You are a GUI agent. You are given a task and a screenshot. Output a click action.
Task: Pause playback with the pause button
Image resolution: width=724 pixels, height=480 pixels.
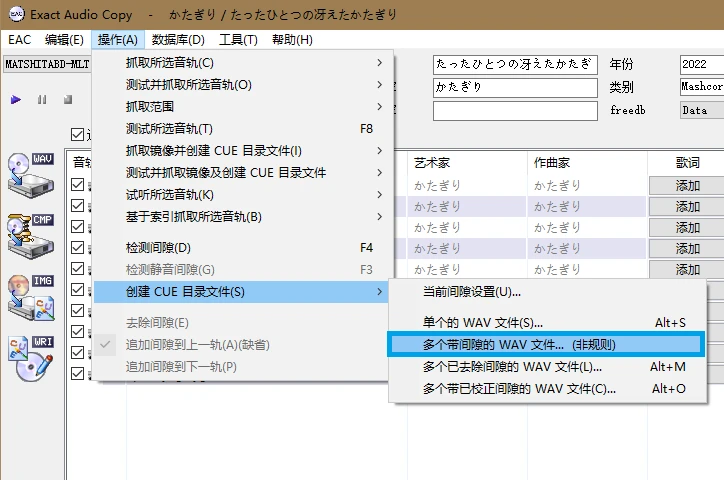tap(42, 99)
